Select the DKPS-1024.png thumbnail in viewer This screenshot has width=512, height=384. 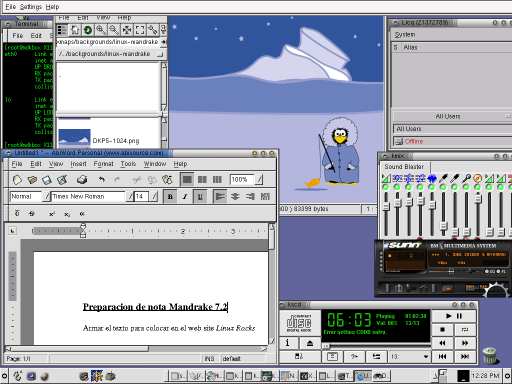click(74, 138)
